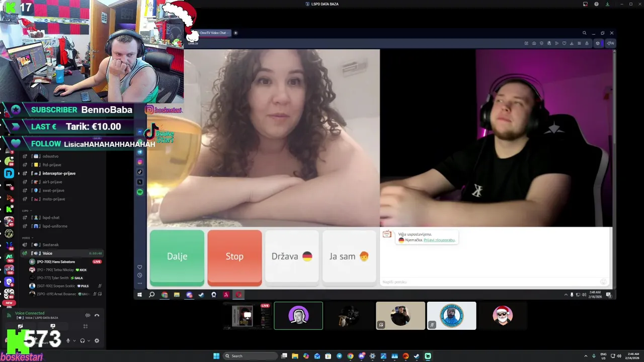Image resolution: width=644 pixels, height=362 pixels.
Task: Select user Scepan Scekic in the voice list
Action: click(x=55, y=286)
